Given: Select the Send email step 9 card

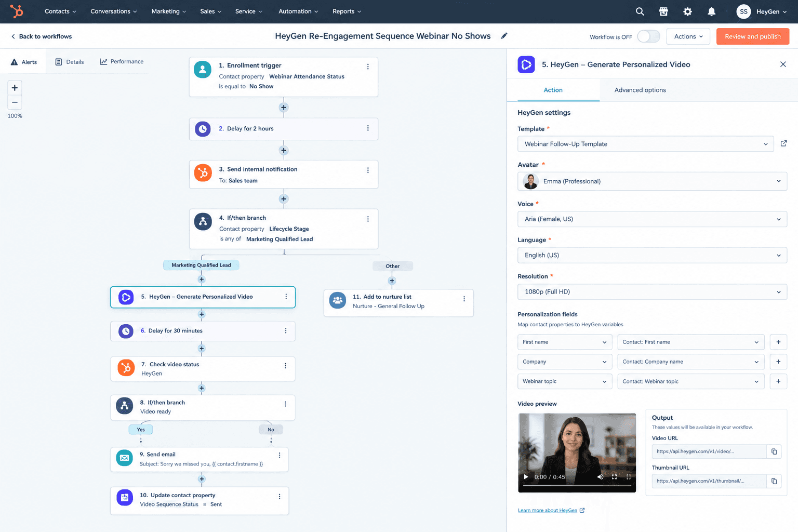Looking at the screenshot, I should click(x=199, y=459).
